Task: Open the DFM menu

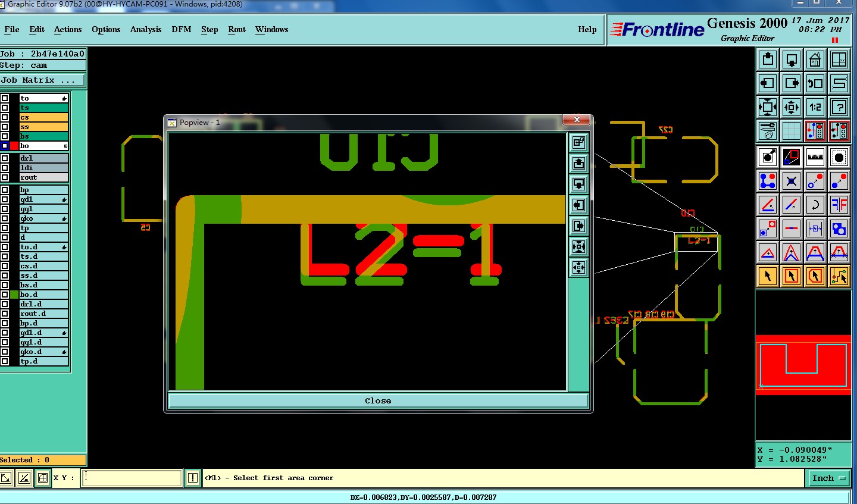Action: tap(182, 29)
